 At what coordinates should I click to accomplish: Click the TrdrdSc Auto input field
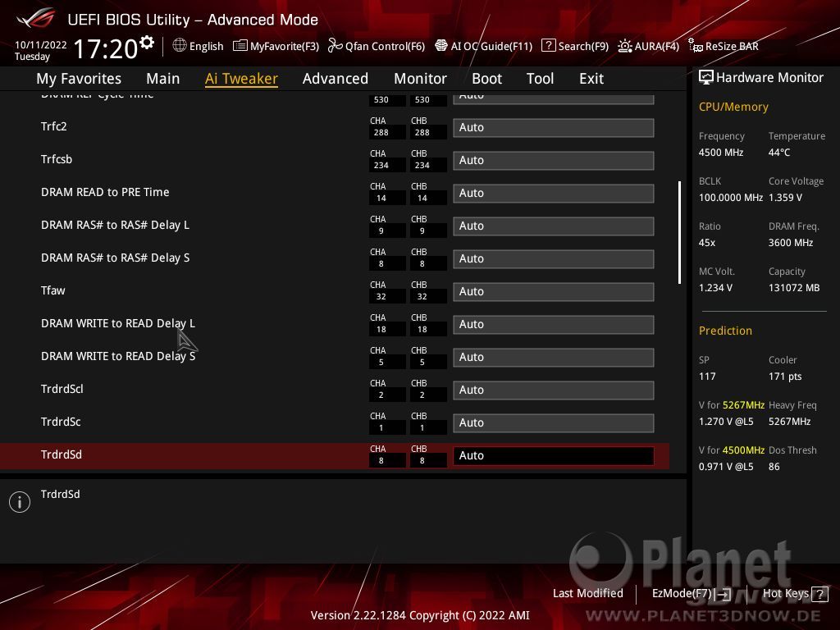(554, 422)
